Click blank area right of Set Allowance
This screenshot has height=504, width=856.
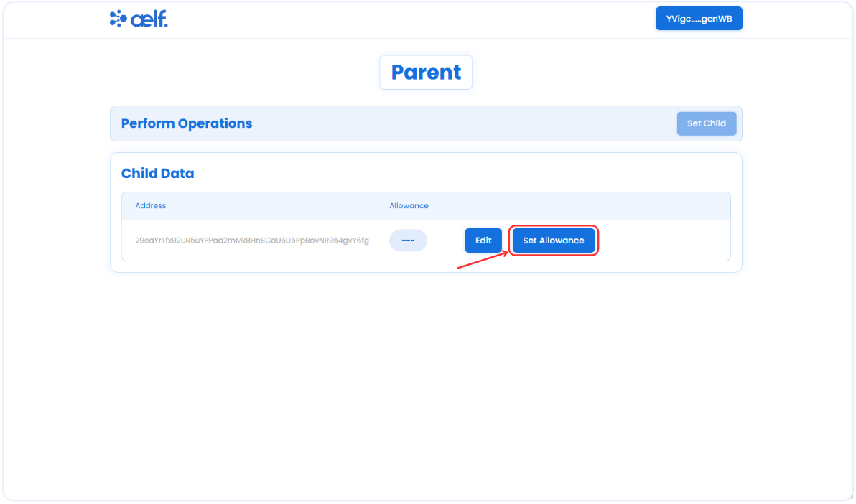(x=664, y=241)
